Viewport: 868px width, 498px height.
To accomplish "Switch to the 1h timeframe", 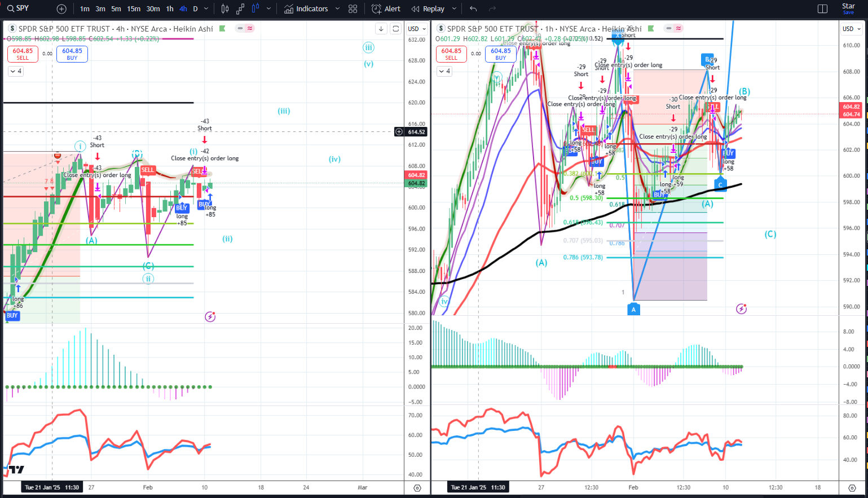I will (170, 9).
